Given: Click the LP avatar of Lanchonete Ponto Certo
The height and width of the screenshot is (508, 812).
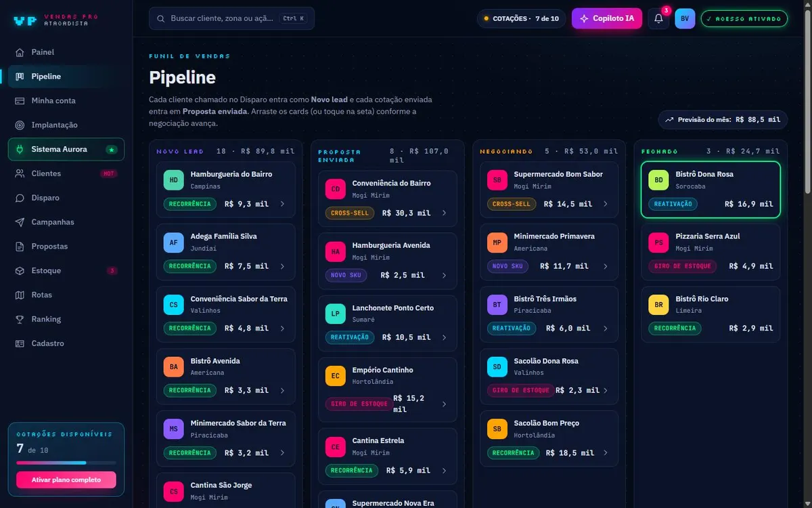Looking at the screenshot, I should click(336, 314).
